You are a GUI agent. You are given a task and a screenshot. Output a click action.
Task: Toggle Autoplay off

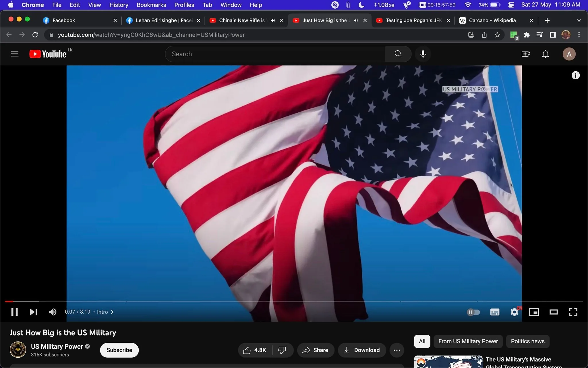coord(474,312)
